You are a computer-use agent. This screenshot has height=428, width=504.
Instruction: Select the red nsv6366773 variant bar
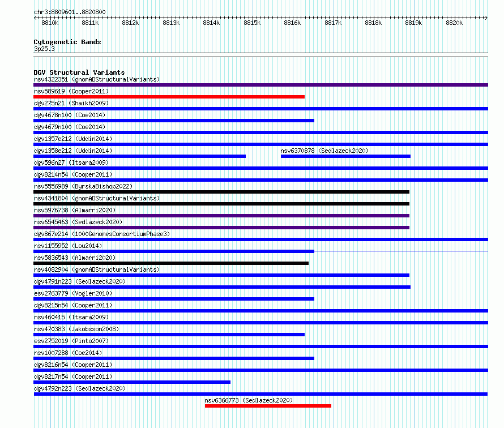[x=268, y=406]
